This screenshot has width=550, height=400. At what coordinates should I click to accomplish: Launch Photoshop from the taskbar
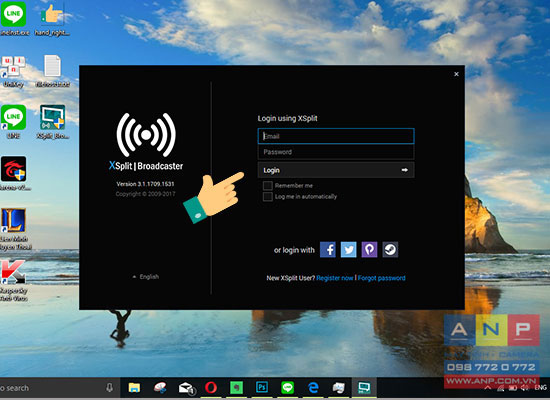point(262,388)
